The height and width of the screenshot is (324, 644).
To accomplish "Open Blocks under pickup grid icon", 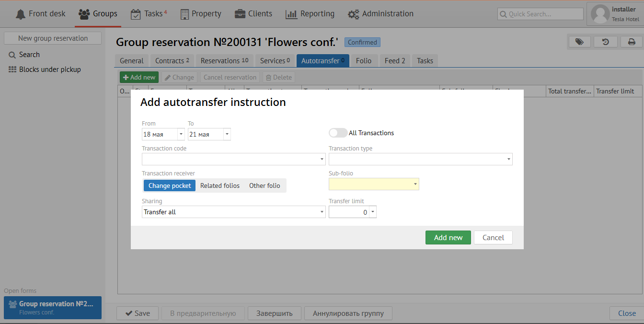I will 12,69.
